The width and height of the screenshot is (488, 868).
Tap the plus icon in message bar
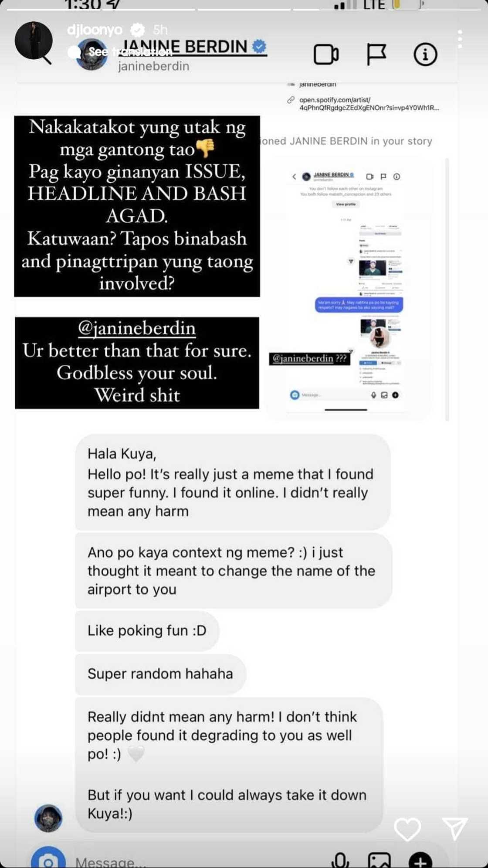(x=420, y=860)
